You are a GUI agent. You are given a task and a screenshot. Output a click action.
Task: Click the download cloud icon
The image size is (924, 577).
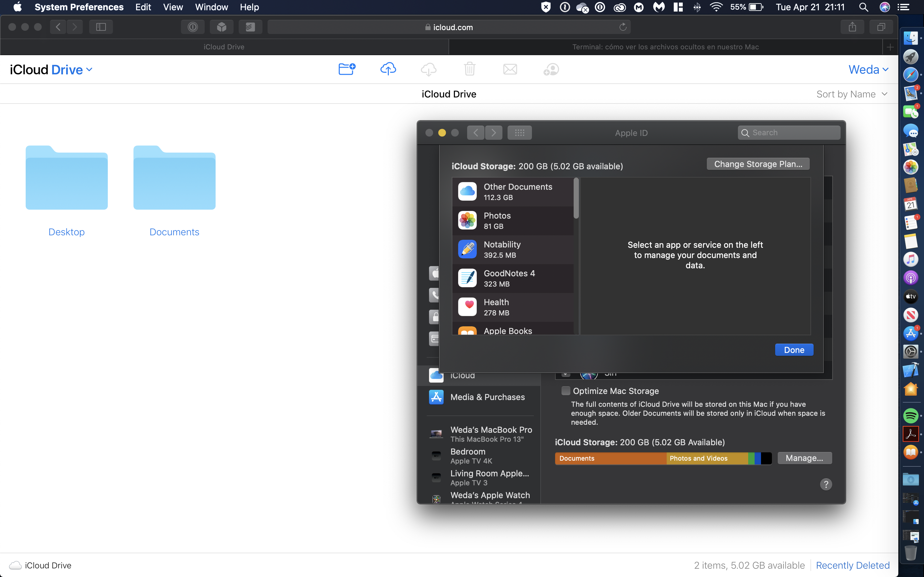pos(428,70)
